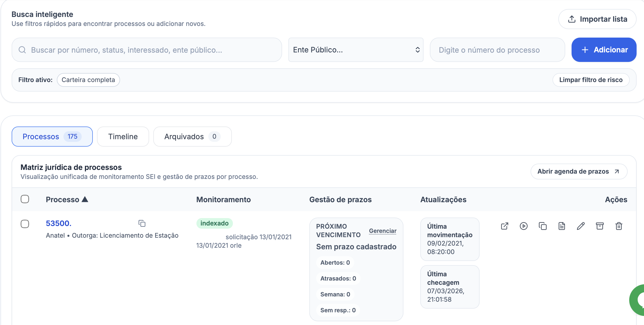
Task: Delete the process with trash icon
Action: 619,226
